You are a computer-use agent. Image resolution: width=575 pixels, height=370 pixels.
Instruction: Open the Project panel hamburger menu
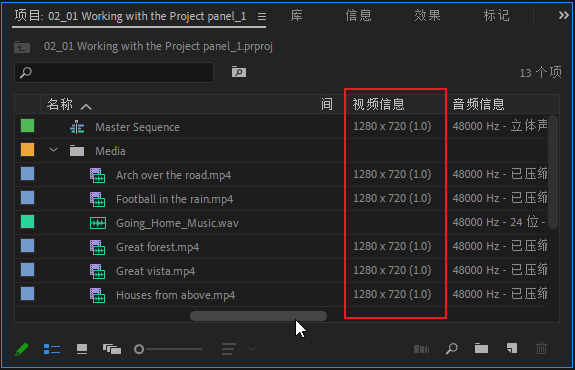pyautogui.click(x=262, y=17)
